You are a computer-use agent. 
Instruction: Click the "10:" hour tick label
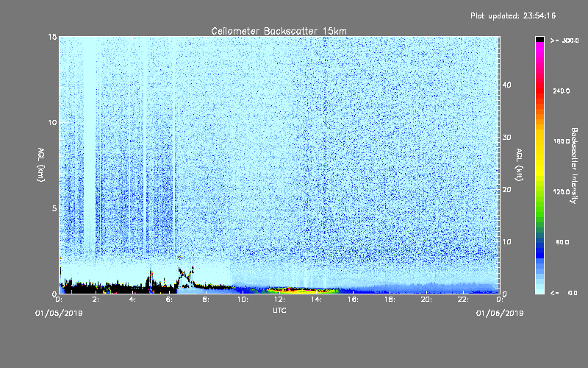pyautogui.click(x=243, y=300)
